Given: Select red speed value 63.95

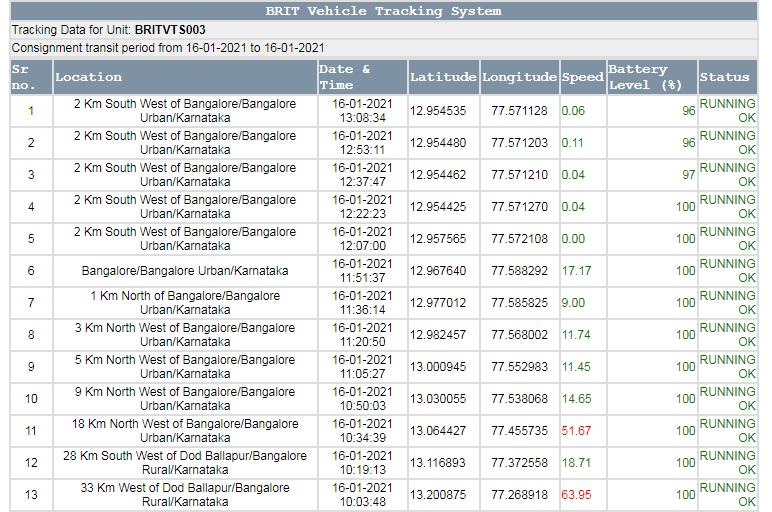Looking at the screenshot, I should 576,495.
